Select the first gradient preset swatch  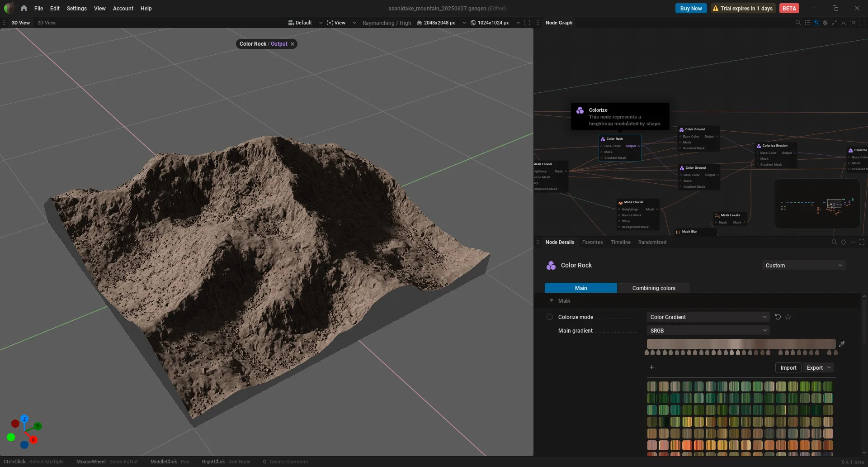651,386
